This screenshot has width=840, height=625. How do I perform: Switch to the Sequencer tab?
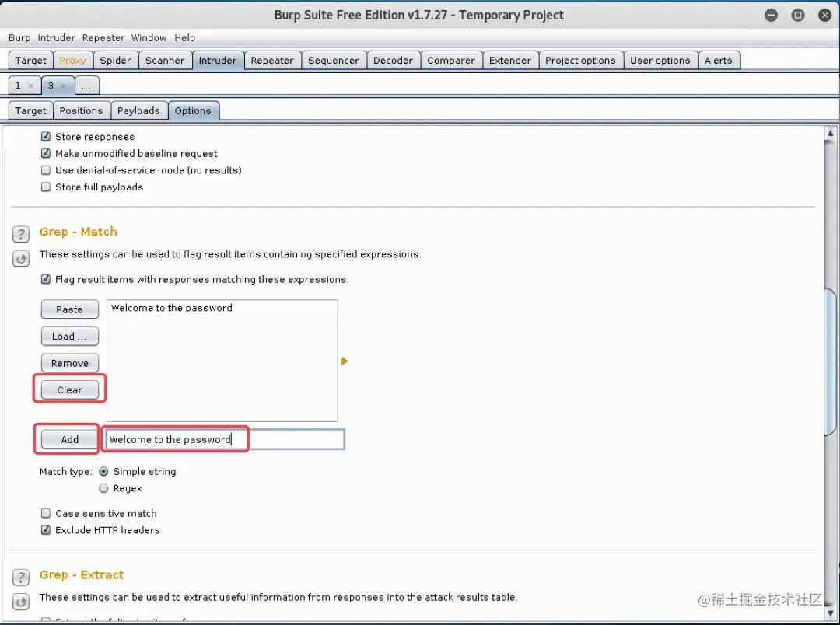tap(334, 61)
